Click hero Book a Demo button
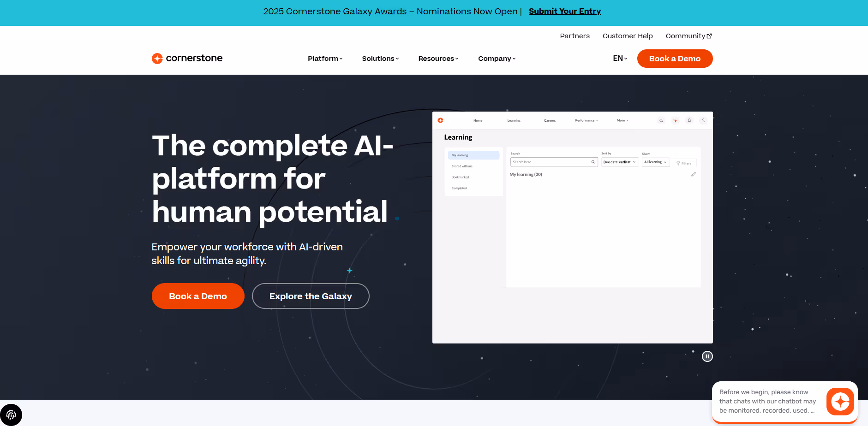 point(198,296)
